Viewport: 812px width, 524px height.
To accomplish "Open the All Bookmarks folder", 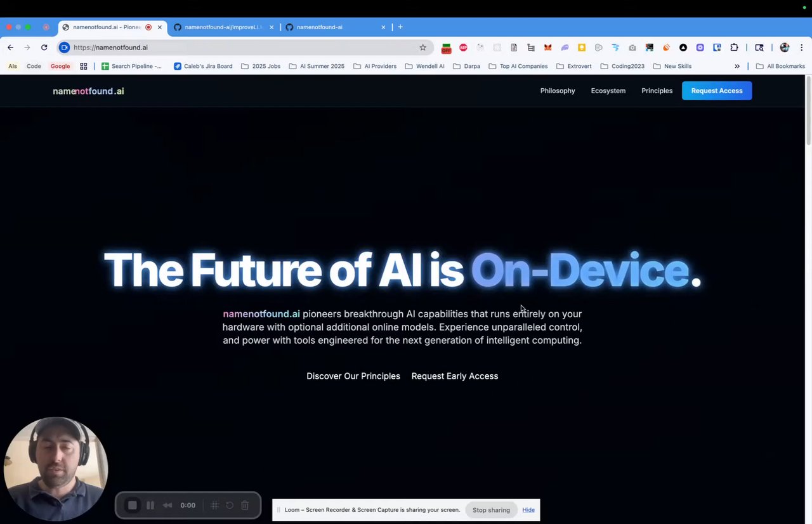I will pyautogui.click(x=780, y=66).
